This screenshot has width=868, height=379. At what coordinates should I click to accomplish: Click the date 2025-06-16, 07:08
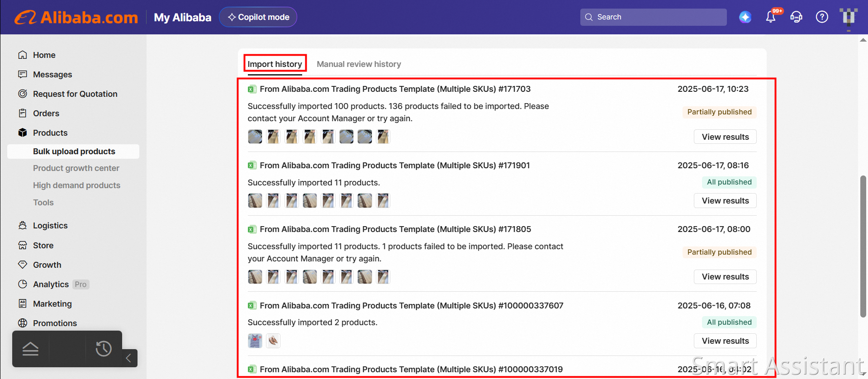(714, 306)
